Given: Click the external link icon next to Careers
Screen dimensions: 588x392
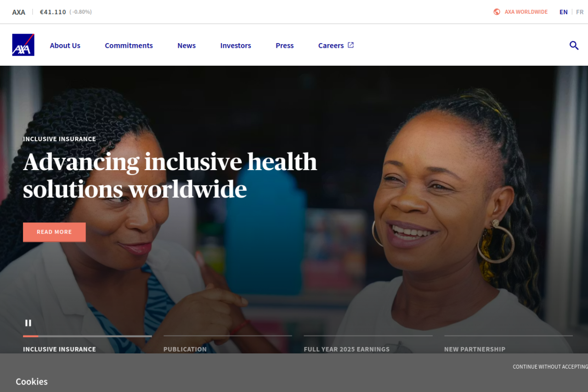Looking at the screenshot, I should (351, 45).
